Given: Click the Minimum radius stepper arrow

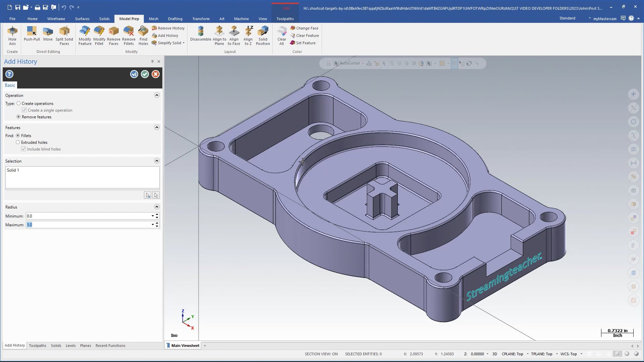Looking at the screenshot, I should (157, 215).
